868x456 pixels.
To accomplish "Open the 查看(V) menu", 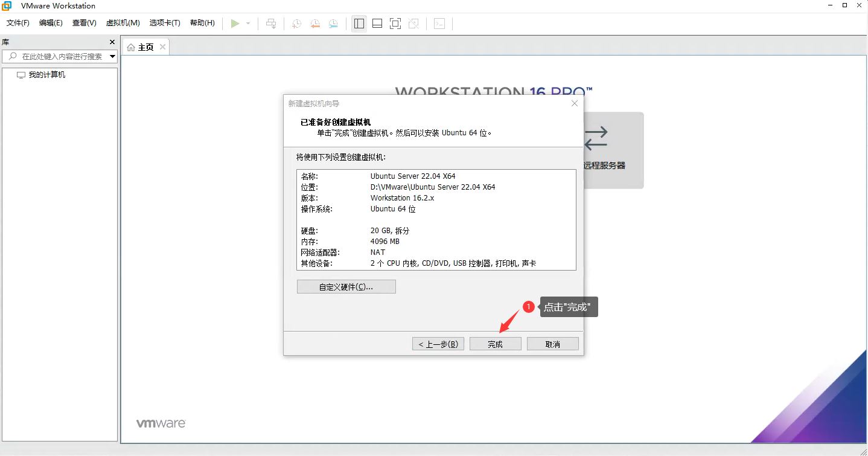I will pyautogui.click(x=85, y=23).
